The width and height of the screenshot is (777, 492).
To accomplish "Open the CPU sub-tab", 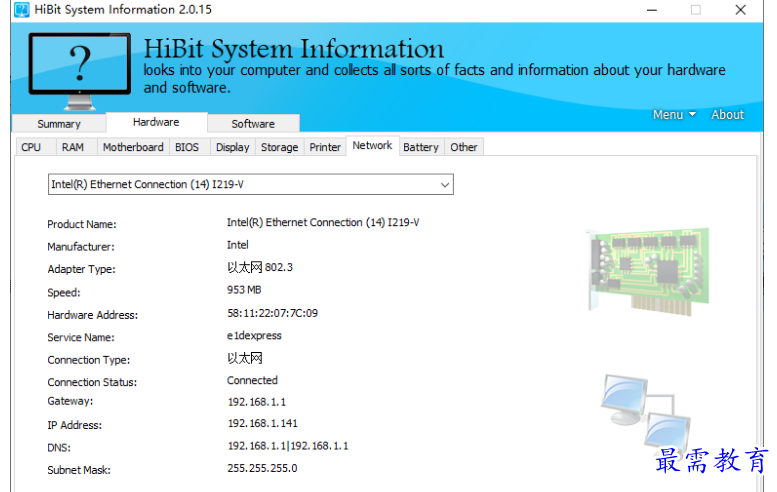I will click(x=31, y=147).
